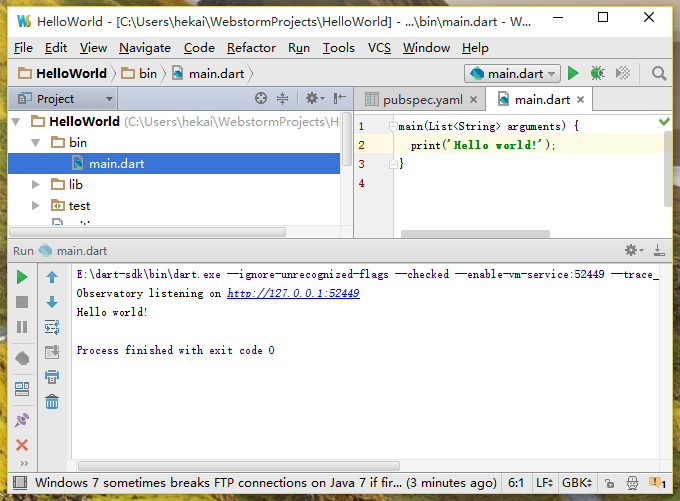Expand the test folder

(36, 206)
